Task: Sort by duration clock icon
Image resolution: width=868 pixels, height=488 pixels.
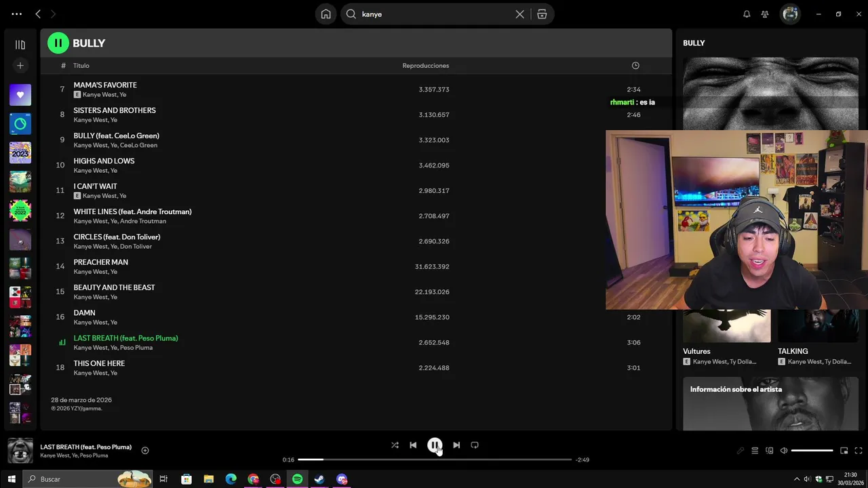Action: tap(635, 66)
